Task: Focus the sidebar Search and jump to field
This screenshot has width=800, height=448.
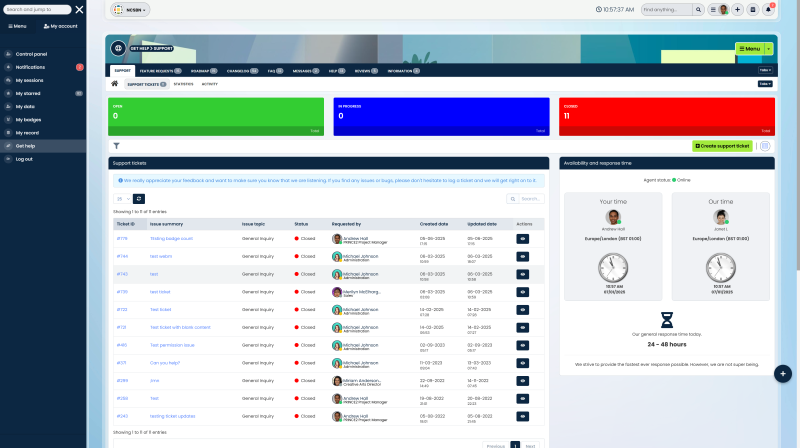Action: (37, 9)
